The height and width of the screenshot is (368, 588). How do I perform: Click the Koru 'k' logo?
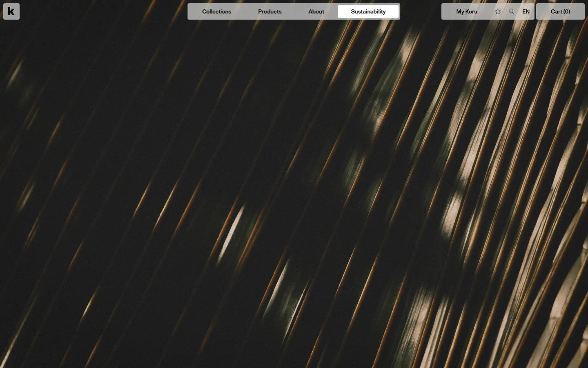(11, 11)
